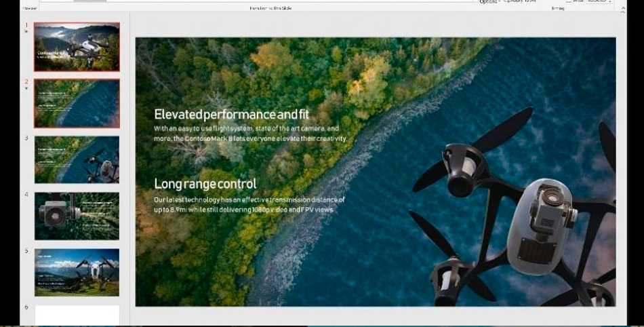Image resolution: width=644 pixels, height=327 pixels.
Task: Click the After time spinner arrows
Action: click(610, 1)
